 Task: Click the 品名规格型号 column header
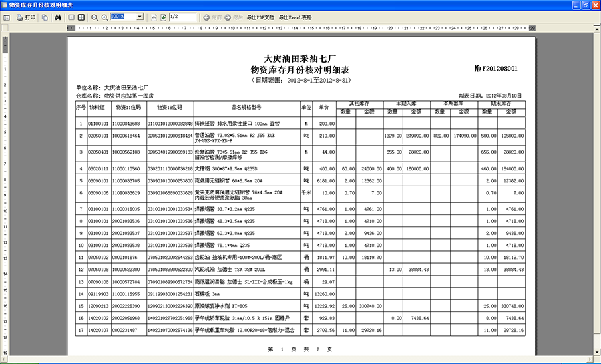[x=246, y=108]
